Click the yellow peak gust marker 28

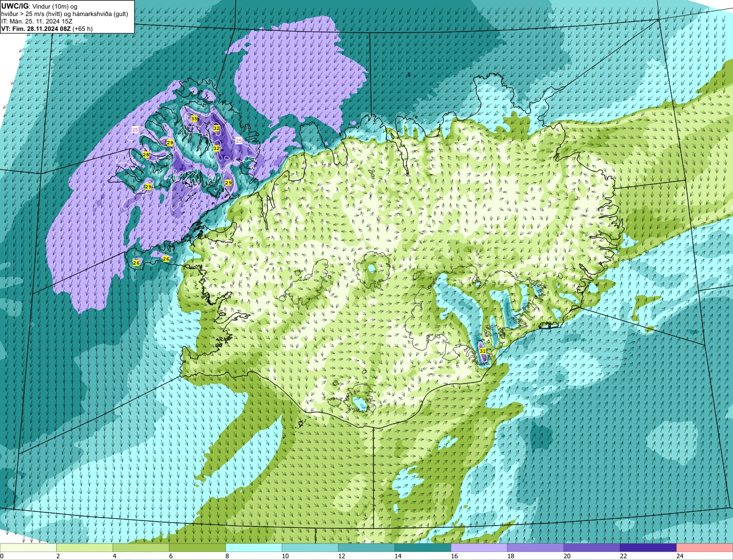[x=146, y=155]
